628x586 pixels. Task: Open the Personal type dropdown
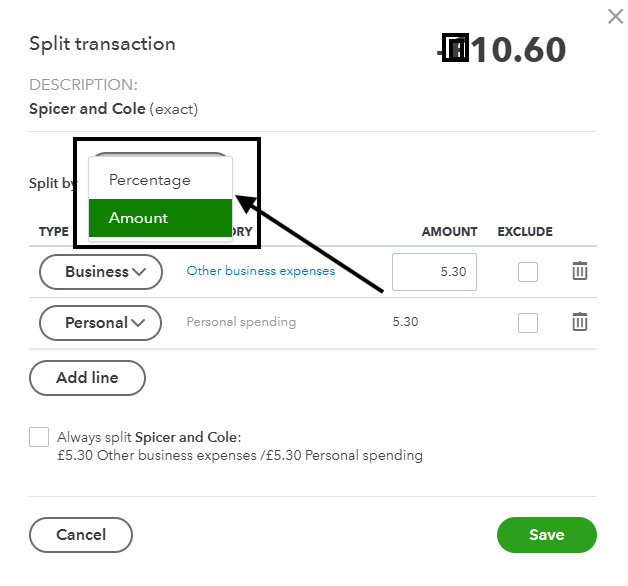point(100,323)
